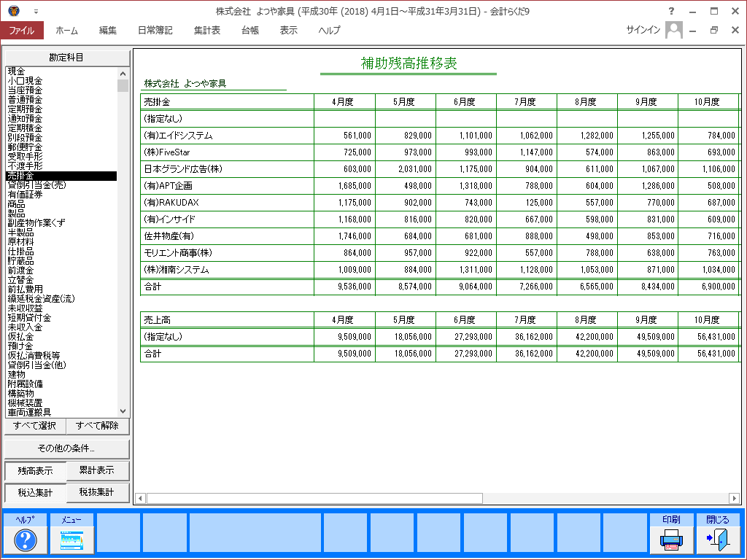The image size is (747, 560).
Task: Switch to 累計表示 mode
Action: tap(97, 470)
